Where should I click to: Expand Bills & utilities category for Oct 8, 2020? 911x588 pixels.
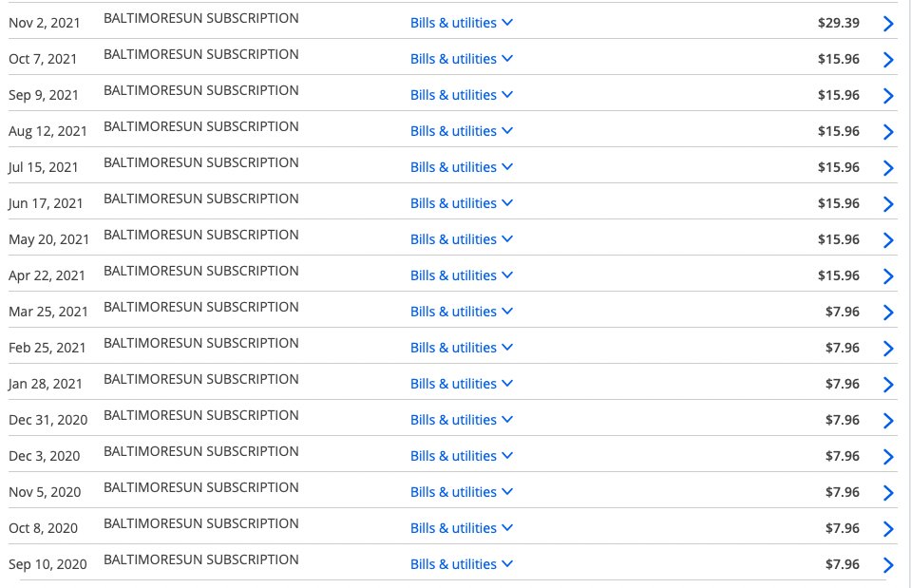pos(462,527)
